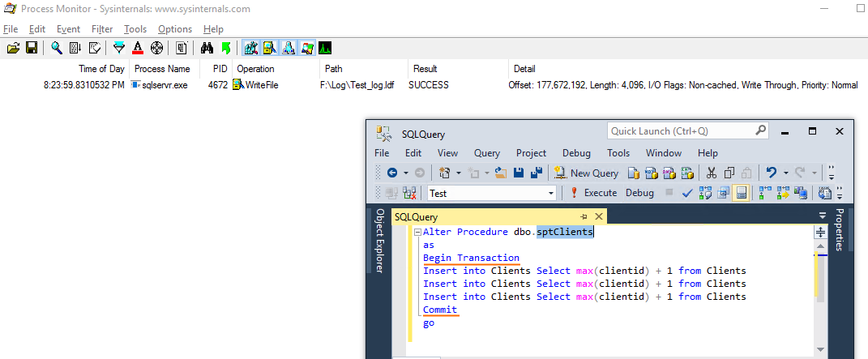The height and width of the screenshot is (359, 868).
Task: Open the Filter funnel icon
Action: 119,48
